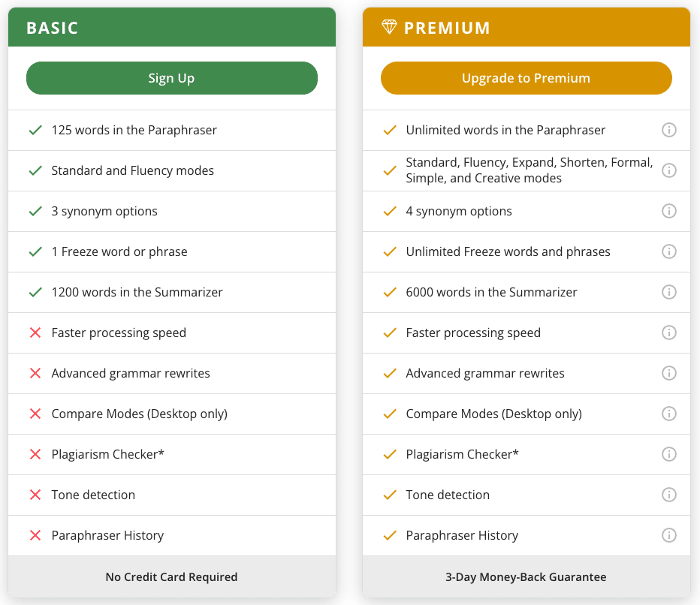This screenshot has width=700, height=605.
Task: Select the 3-Day Money-Back Guarantee text
Action: 526,577
